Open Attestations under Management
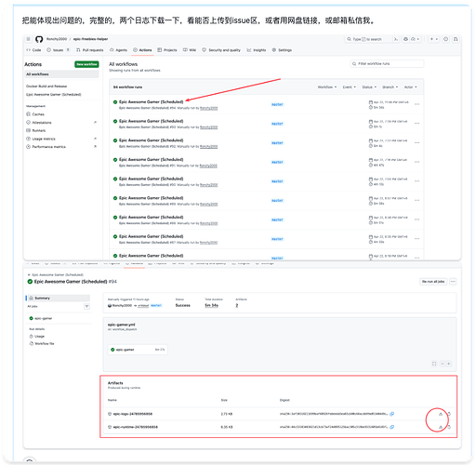 click(x=39, y=123)
